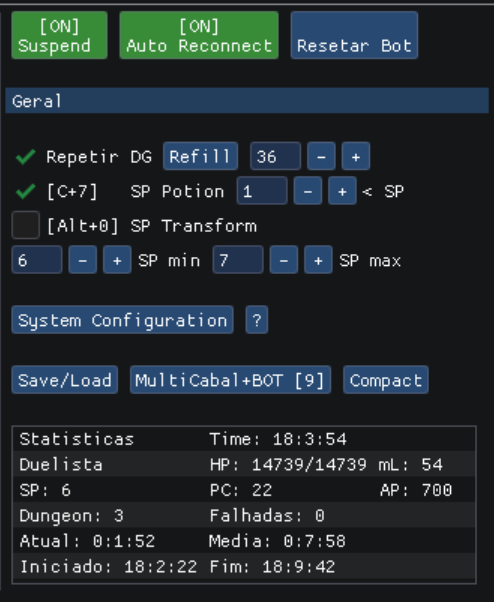This screenshot has width=494, height=602.
Task: Click the Refill button
Action: click(200, 156)
